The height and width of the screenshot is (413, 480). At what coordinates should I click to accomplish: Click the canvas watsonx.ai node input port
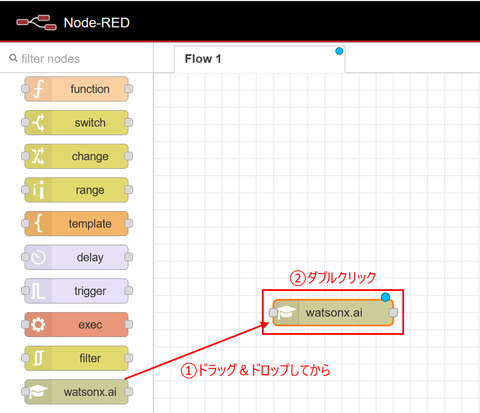[273, 313]
